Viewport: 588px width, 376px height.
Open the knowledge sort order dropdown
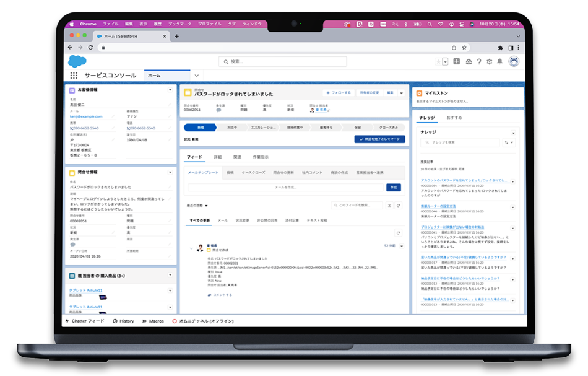click(509, 142)
